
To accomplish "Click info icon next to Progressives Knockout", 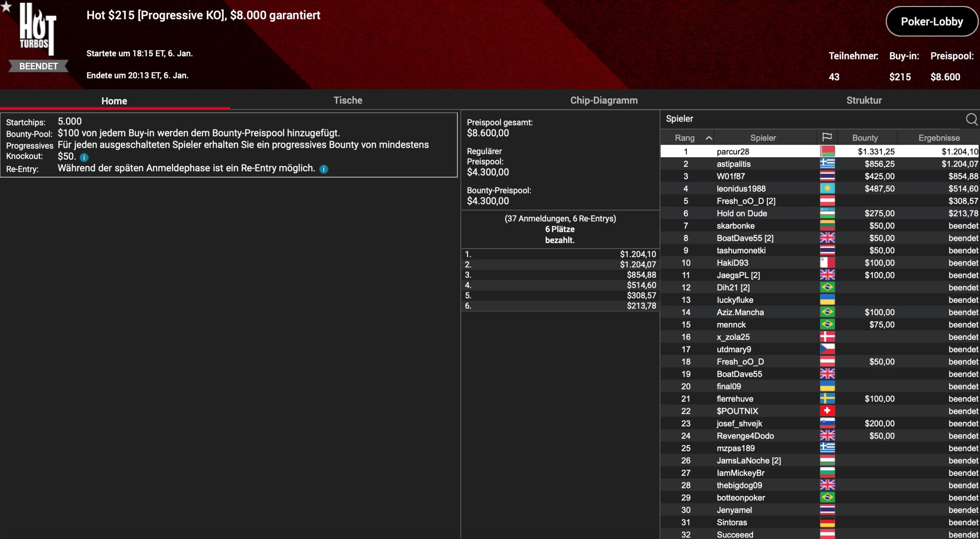I will coord(84,157).
